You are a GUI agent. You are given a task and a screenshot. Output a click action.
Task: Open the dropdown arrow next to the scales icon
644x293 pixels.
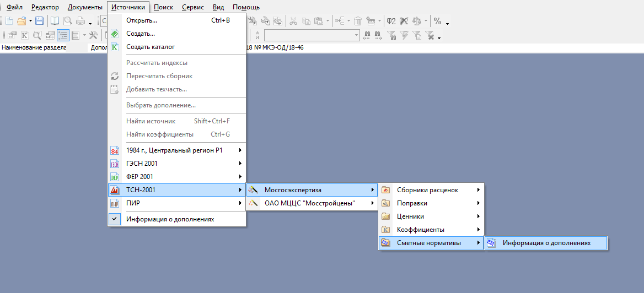(x=426, y=20)
